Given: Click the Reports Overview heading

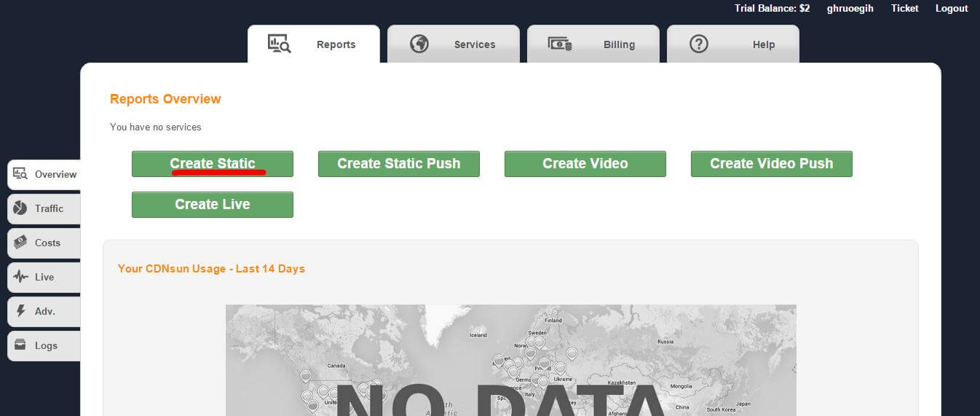Looking at the screenshot, I should pyautogui.click(x=165, y=99).
